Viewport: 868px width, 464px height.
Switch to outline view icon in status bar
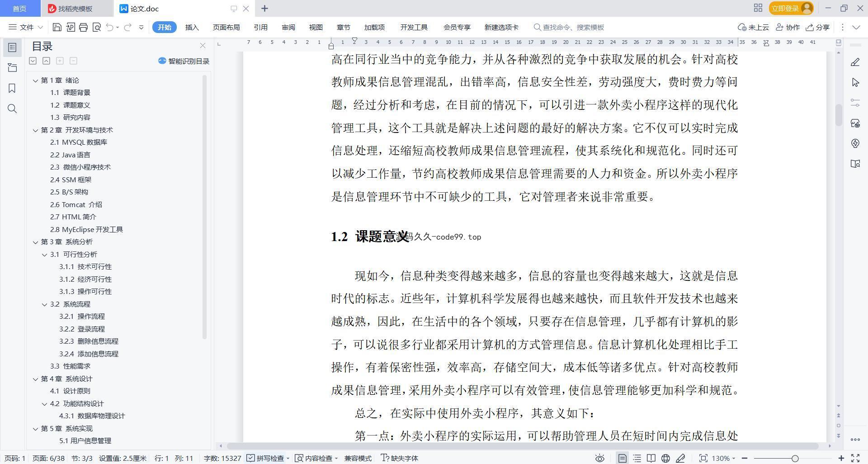(x=637, y=458)
